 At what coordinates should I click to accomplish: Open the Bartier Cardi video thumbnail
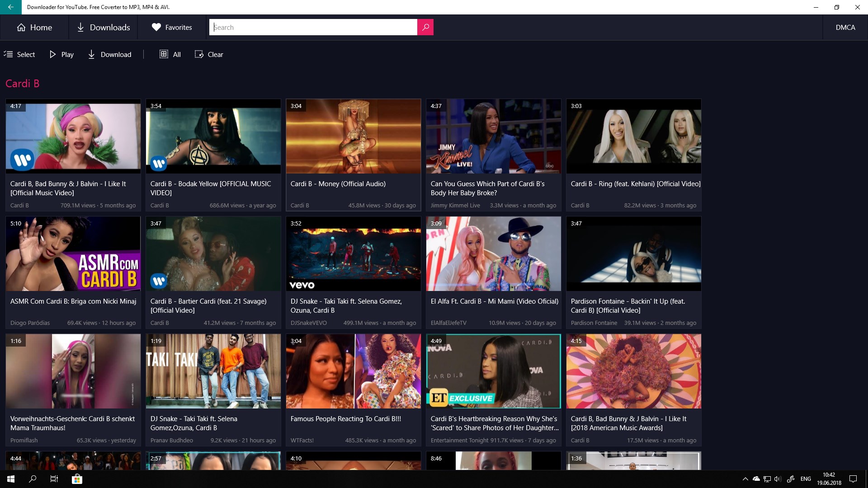coord(213,253)
